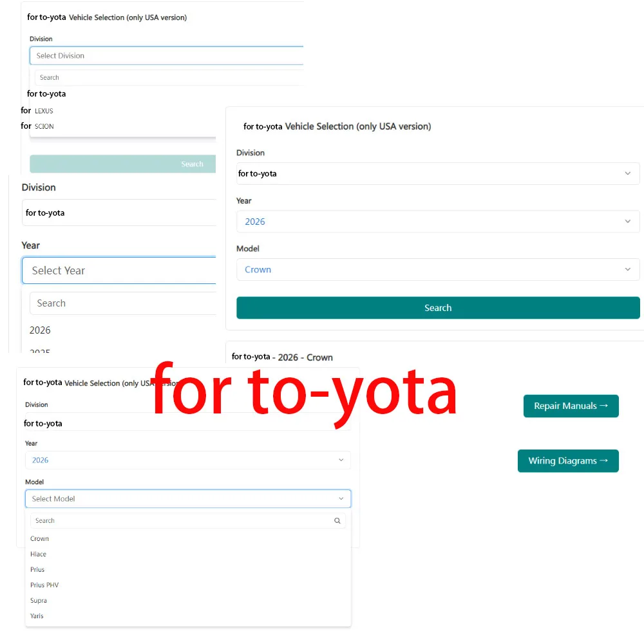
Task: Expand the Division dropdown chevron above Year 2026
Action: tap(628, 174)
